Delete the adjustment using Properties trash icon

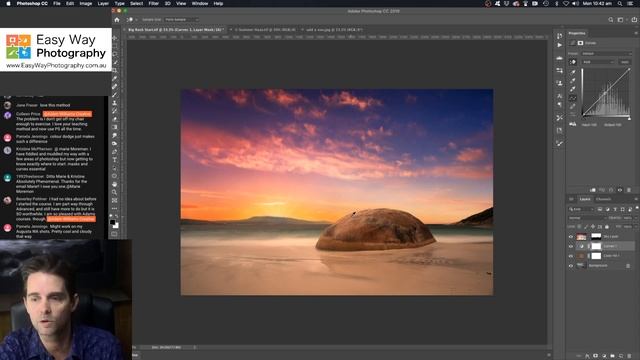click(629, 190)
